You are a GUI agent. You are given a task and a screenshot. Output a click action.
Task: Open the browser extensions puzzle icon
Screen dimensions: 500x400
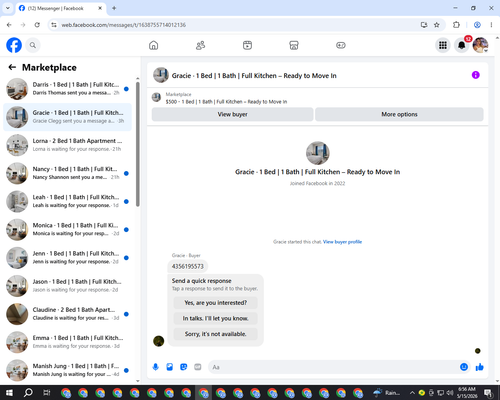(456, 25)
